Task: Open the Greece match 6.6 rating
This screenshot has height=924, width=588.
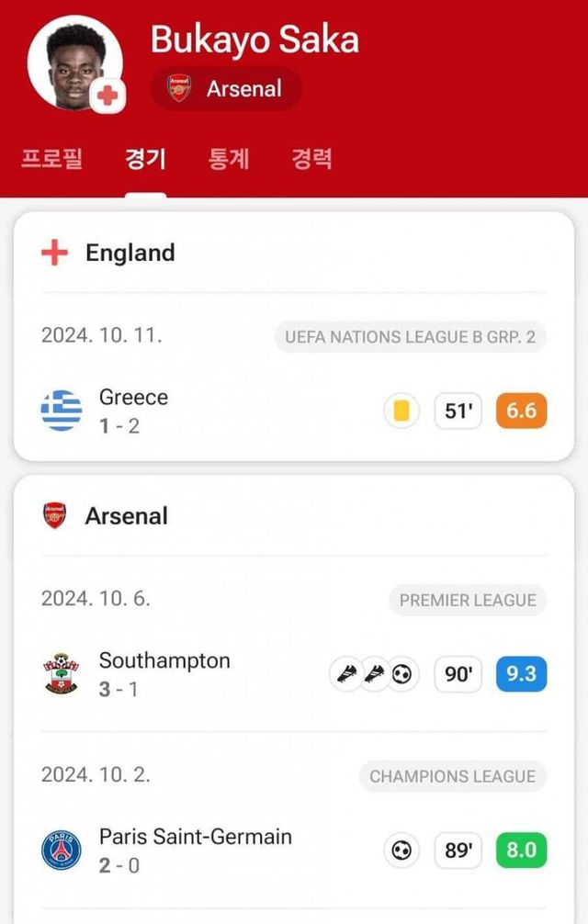Action: tap(521, 411)
